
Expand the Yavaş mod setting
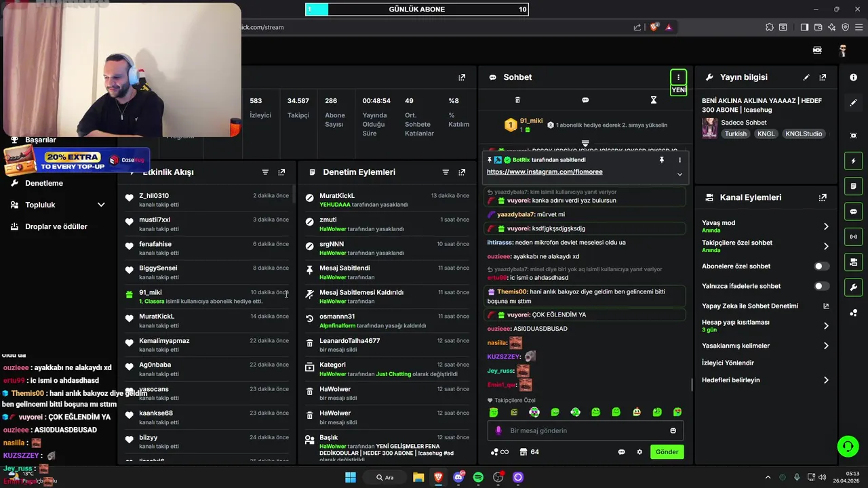(x=826, y=226)
